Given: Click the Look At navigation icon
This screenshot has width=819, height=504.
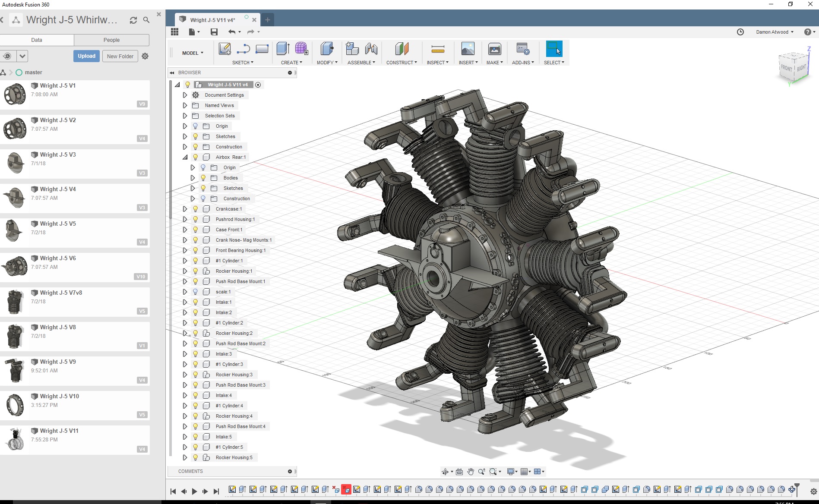Looking at the screenshot, I should pyautogui.click(x=459, y=472).
